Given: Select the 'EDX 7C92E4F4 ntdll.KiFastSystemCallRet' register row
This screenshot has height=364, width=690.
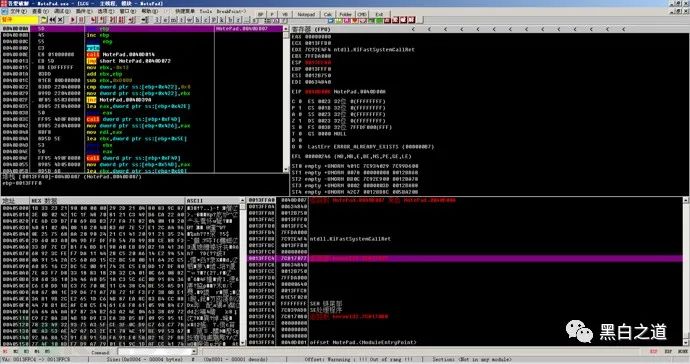Looking at the screenshot, I should tap(353, 50).
